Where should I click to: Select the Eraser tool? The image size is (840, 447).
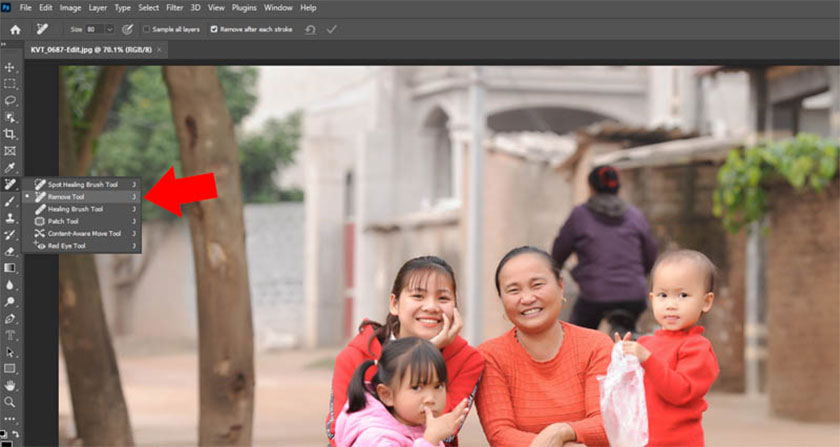(10, 251)
